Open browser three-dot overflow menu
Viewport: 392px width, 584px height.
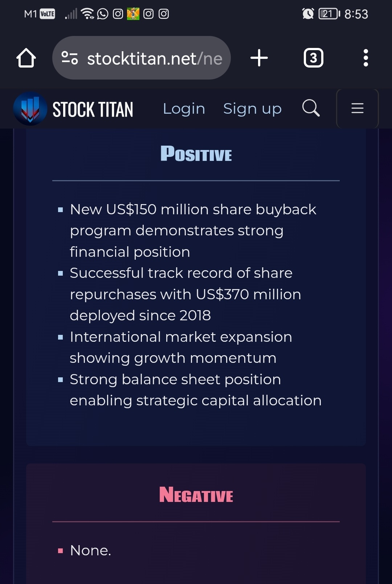click(366, 58)
